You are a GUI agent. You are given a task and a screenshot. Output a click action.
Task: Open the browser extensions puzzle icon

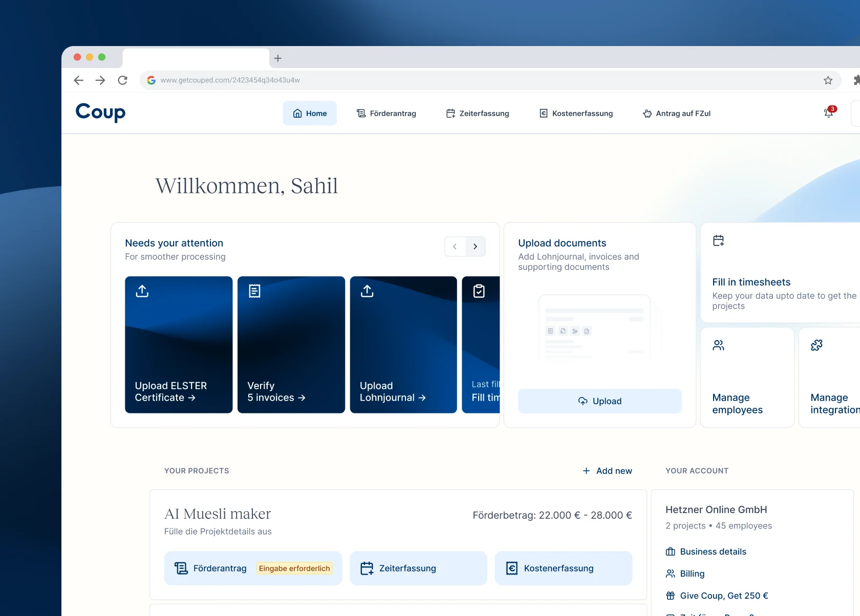856,80
